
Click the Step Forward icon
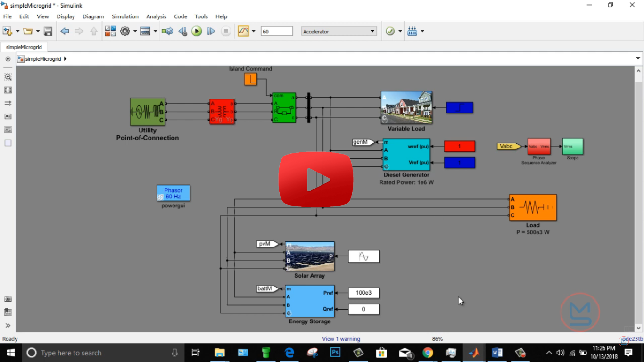click(x=211, y=31)
